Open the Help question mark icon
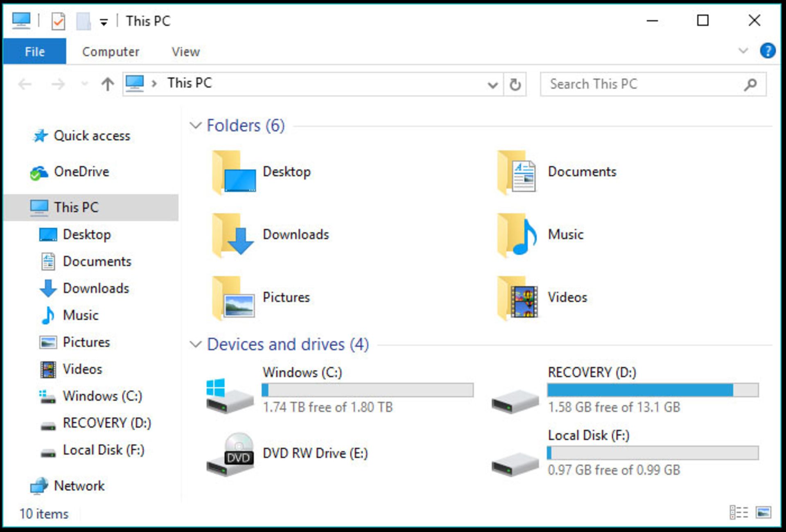 pos(767,51)
